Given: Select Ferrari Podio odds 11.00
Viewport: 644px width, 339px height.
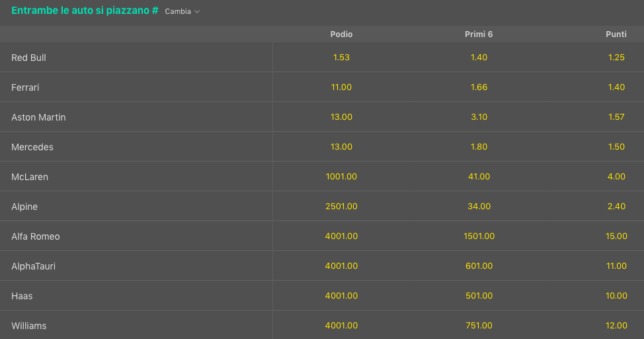Looking at the screenshot, I should coord(341,87).
